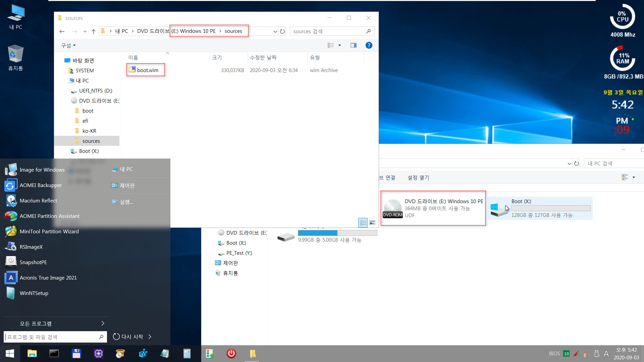Expand the address bar history dropdown
The image size is (644, 362).
point(275,31)
